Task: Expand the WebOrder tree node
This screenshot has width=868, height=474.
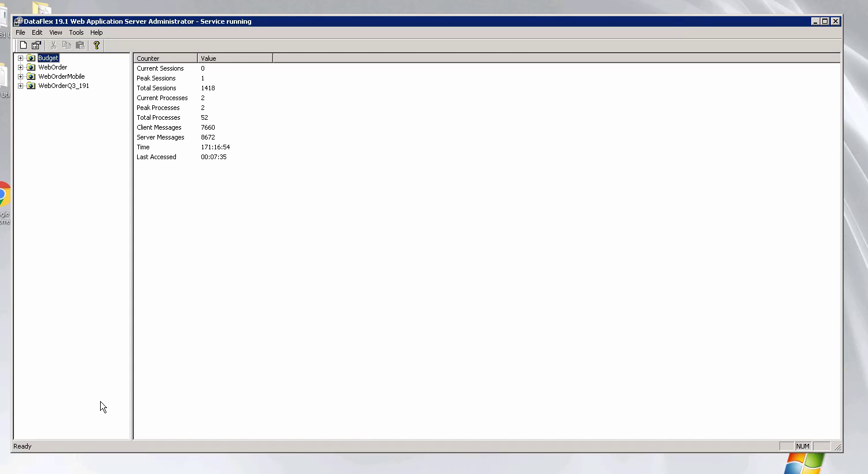Action: 21,67
